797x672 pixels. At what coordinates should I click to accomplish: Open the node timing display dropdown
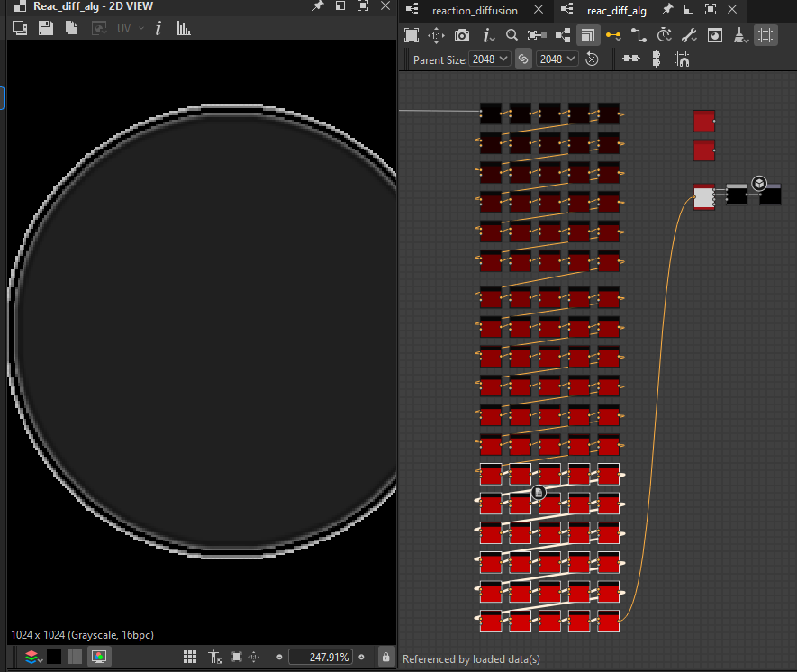coord(664,35)
